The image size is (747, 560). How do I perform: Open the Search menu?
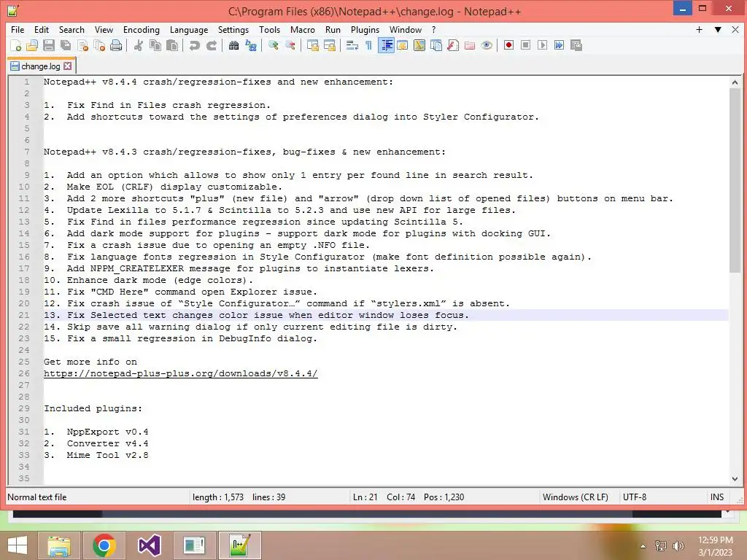(71, 29)
